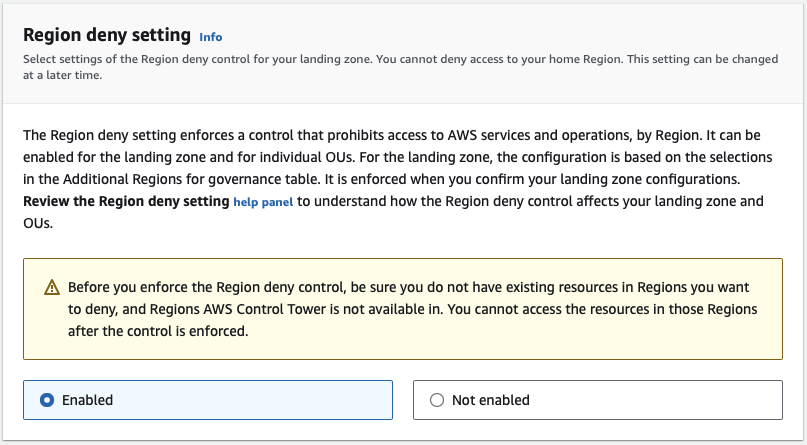Click the warning triangle icon
Screen dimensions: 807x445
52,287
